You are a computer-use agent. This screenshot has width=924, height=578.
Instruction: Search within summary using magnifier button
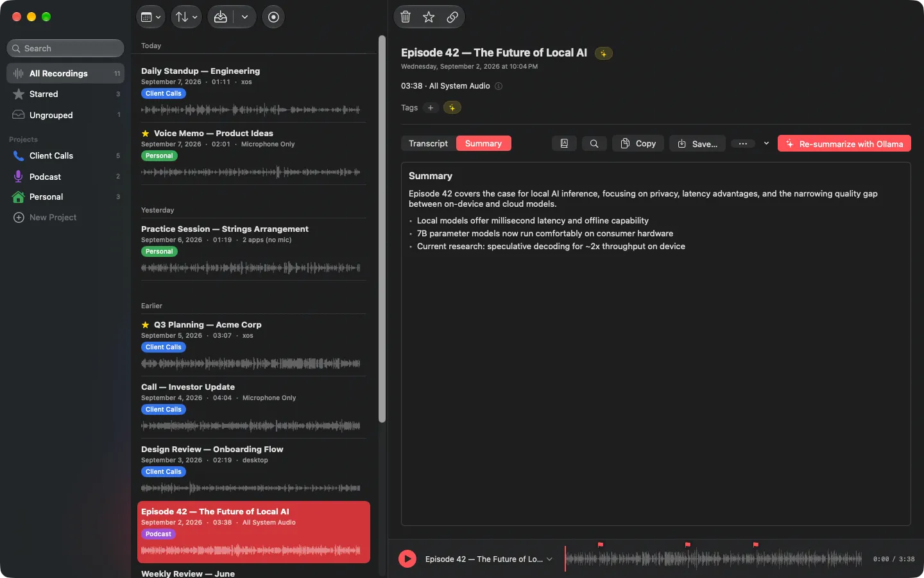coord(594,144)
